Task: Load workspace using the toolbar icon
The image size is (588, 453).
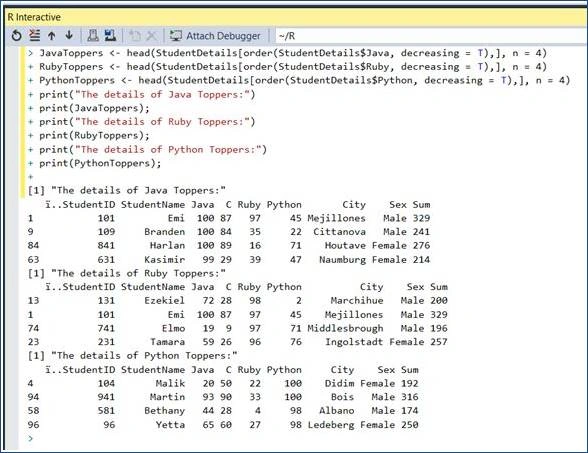Action: [x=93, y=36]
